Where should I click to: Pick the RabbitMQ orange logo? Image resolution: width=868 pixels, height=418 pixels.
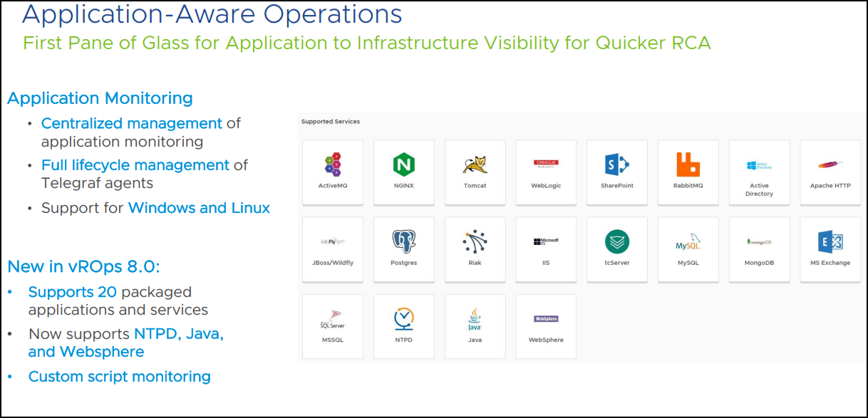[688, 164]
